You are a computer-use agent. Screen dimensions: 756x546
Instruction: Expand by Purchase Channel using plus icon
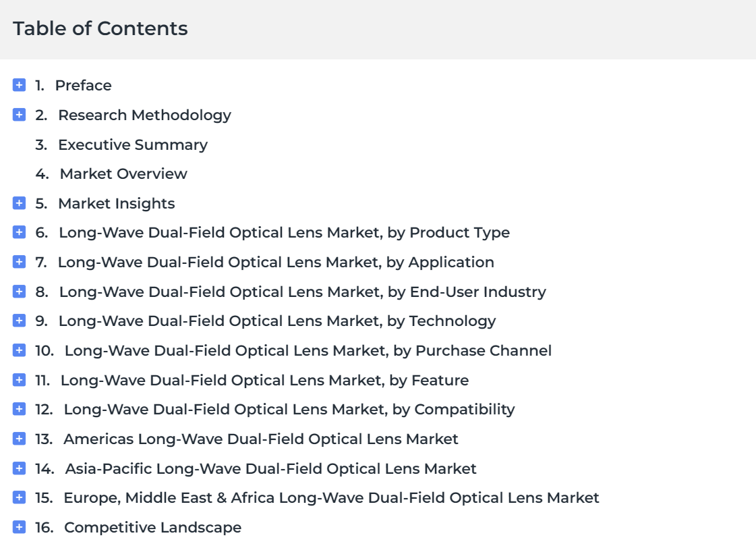pyautogui.click(x=20, y=350)
